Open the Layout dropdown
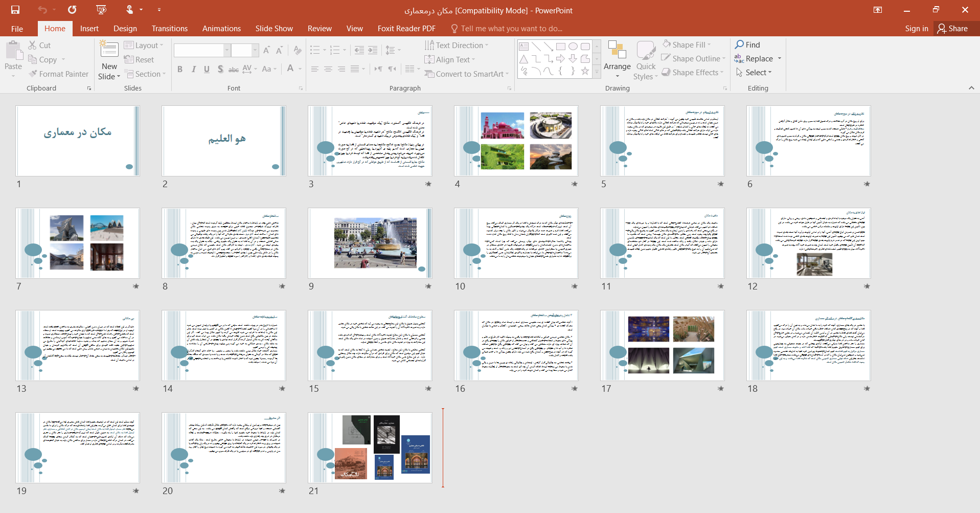Viewport: 980px width, 513px height. 144,46
